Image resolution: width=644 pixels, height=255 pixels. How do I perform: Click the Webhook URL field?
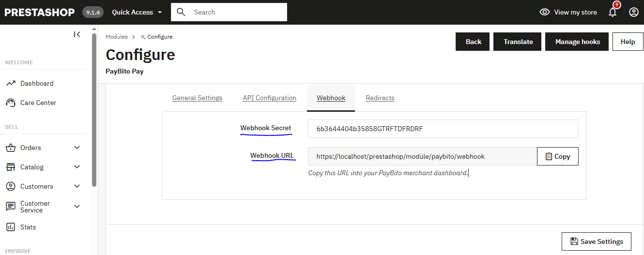click(x=422, y=156)
